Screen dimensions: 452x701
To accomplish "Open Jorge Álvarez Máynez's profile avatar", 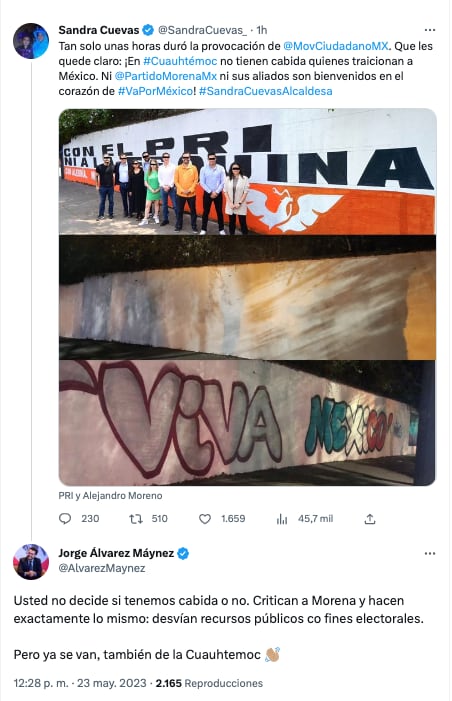I will [x=31, y=562].
